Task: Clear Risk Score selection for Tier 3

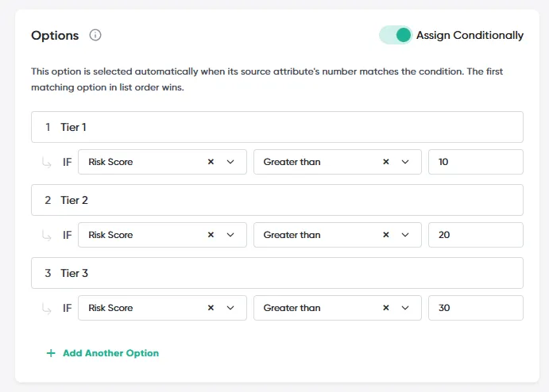Action: (x=211, y=308)
